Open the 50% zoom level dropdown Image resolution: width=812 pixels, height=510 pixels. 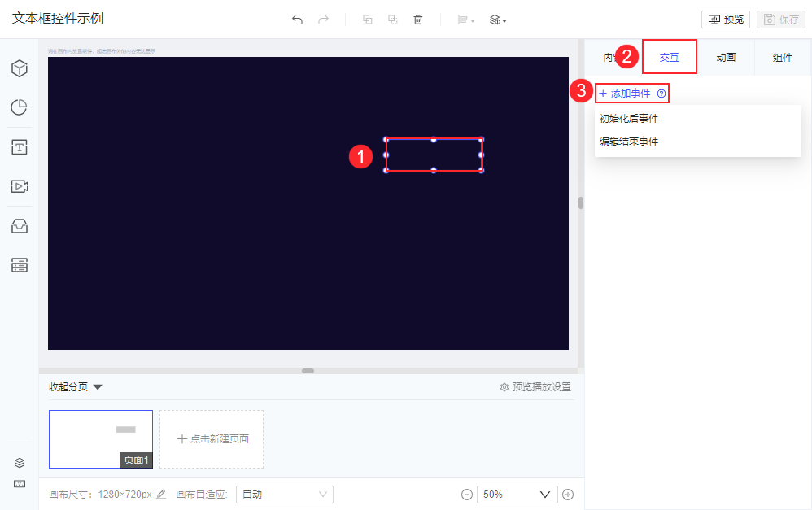click(517, 495)
